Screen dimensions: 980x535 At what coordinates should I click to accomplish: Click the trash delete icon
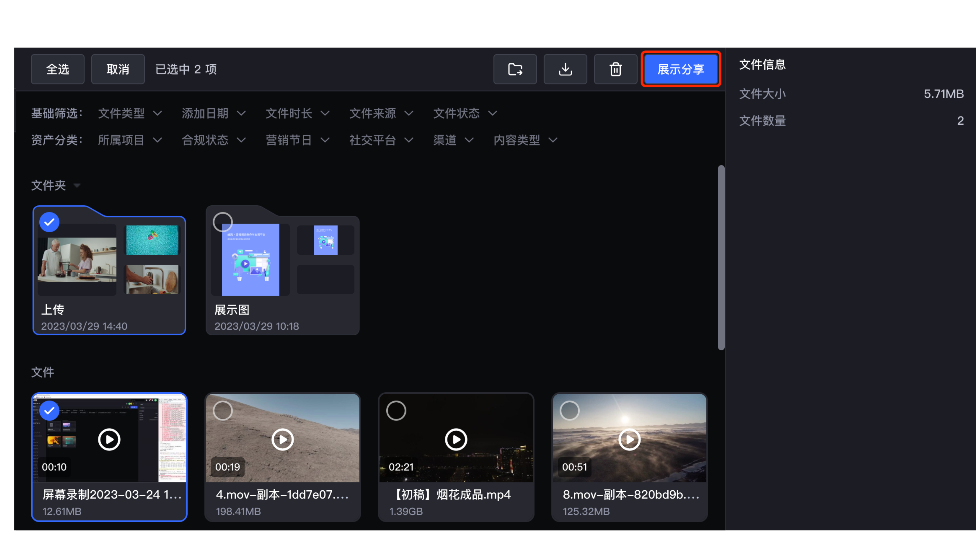[x=615, y=69]
